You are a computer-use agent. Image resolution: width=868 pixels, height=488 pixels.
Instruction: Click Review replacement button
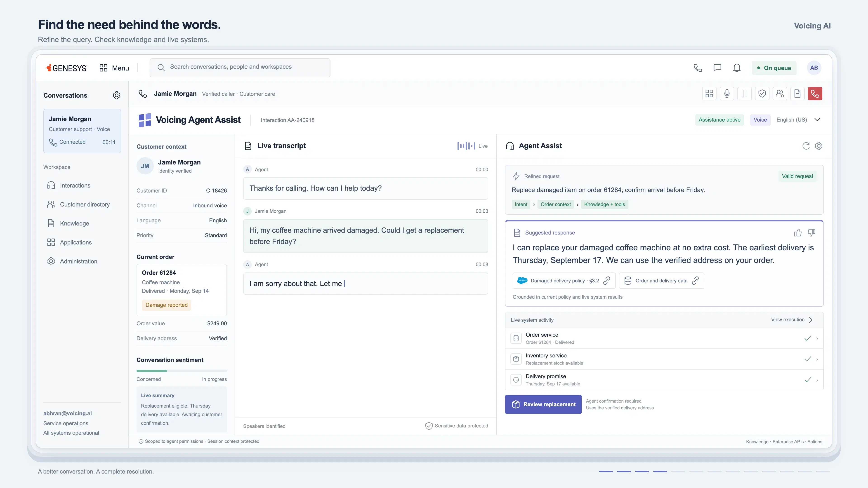[543, 404]
